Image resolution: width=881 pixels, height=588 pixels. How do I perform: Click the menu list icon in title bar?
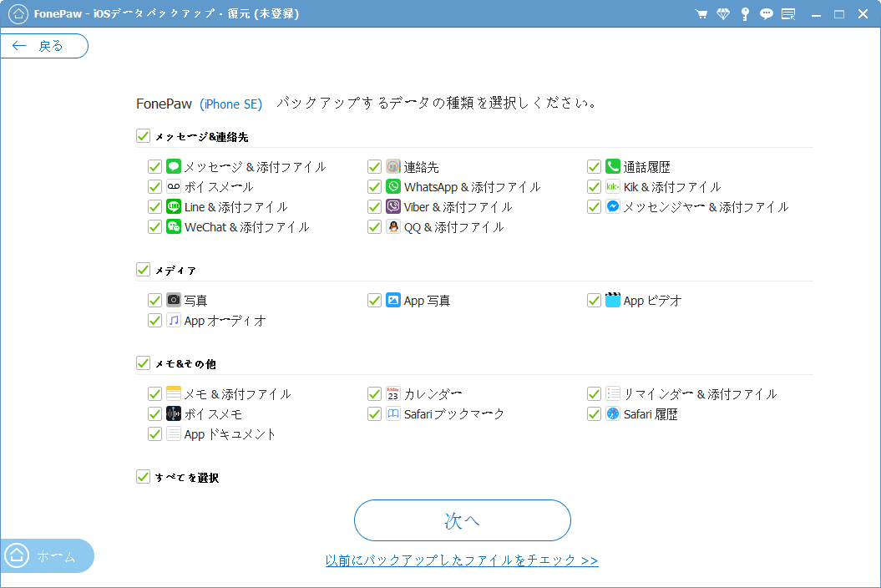[787, 13]
